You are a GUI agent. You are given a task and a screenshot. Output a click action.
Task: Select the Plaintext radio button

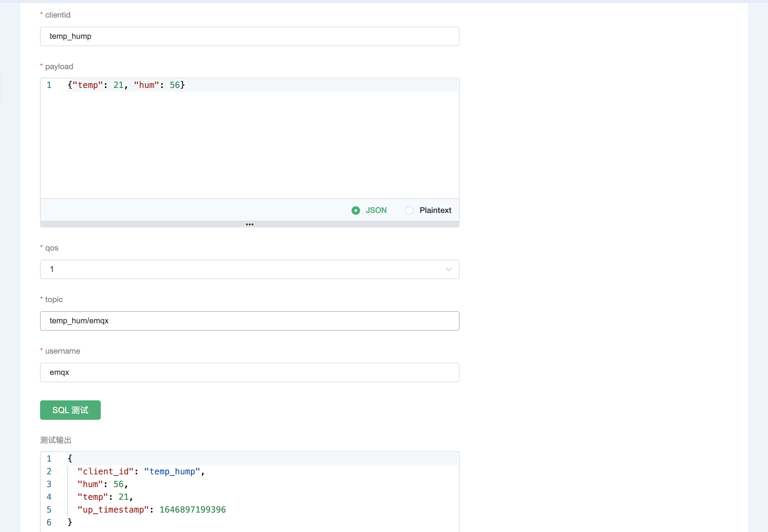409,210
